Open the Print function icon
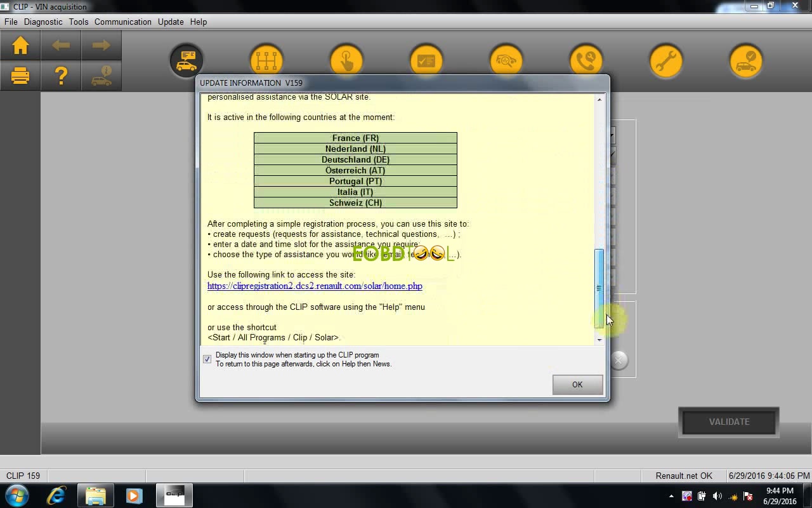812x508 pixels. 20,76
